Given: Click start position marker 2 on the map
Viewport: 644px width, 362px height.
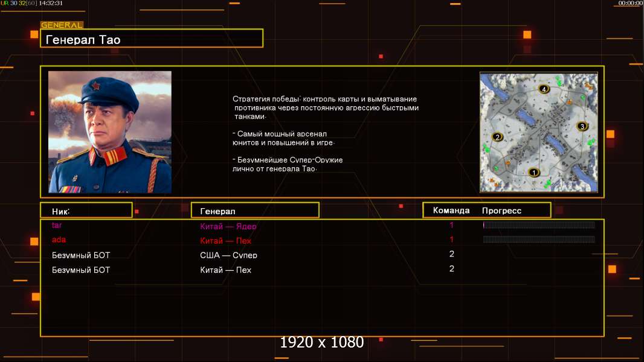Looking at the screenshot, I should click(497, 137).
